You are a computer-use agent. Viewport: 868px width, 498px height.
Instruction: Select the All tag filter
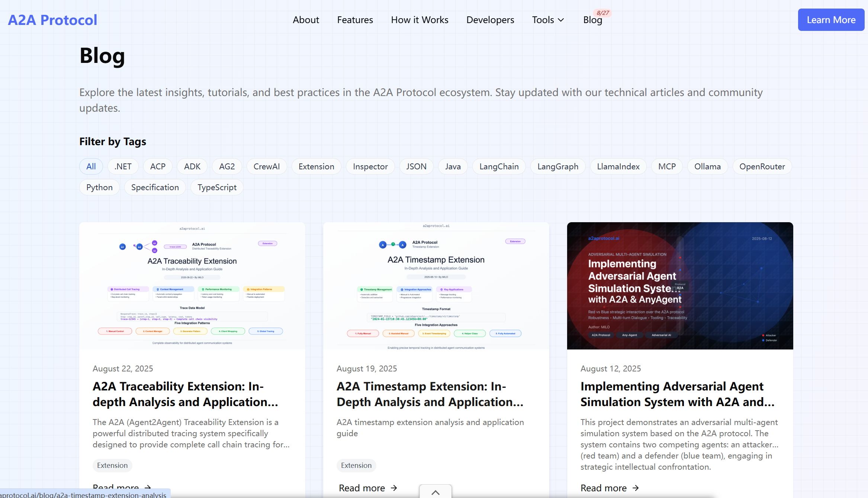coord(91,166)
